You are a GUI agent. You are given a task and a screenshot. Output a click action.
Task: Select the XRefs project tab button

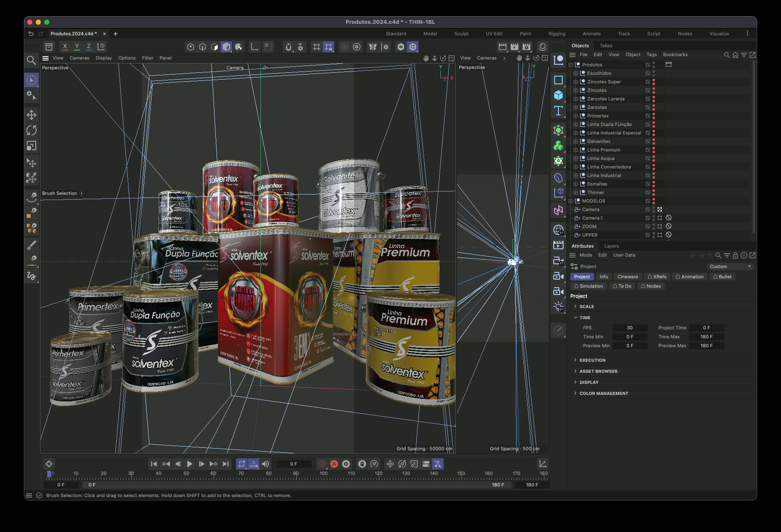click(657, 277)
